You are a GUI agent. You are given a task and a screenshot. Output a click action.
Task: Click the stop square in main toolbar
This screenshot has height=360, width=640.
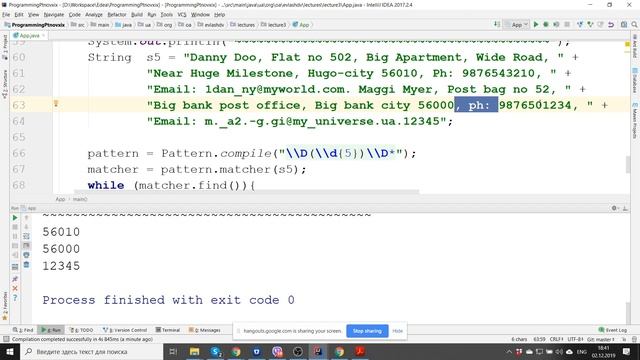coord(567,24)
